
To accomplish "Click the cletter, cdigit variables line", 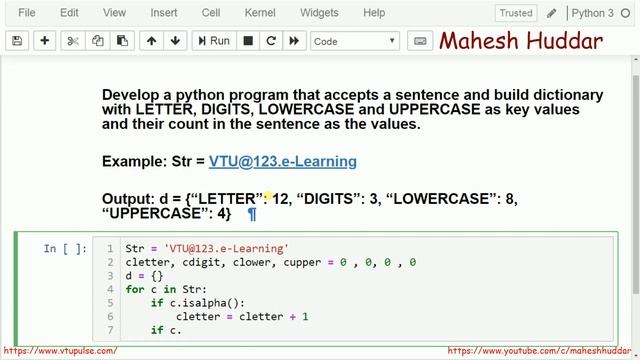I will click(271, 262).
